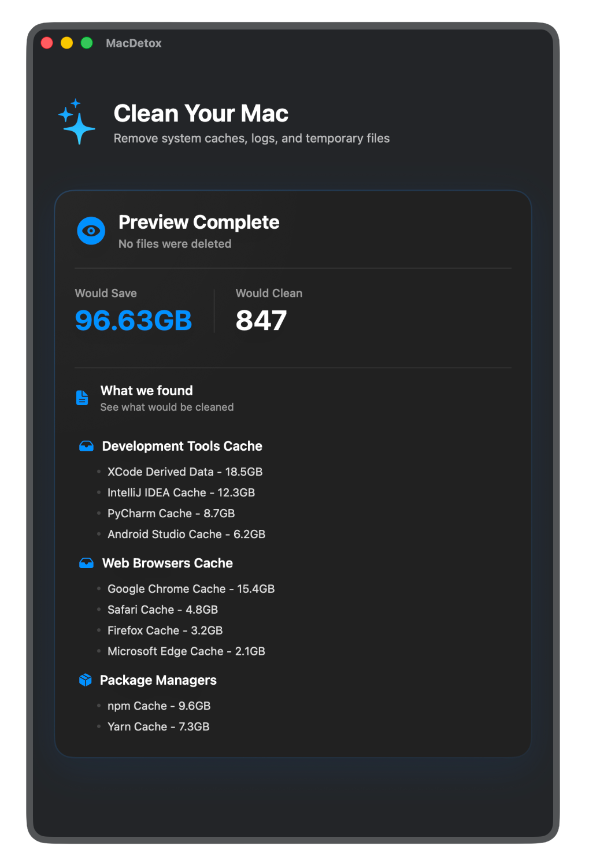Click the blue eye Preview Complete icon
This screenshot has height=868, width=600.
pyautogui.click(x=91, y=231)
